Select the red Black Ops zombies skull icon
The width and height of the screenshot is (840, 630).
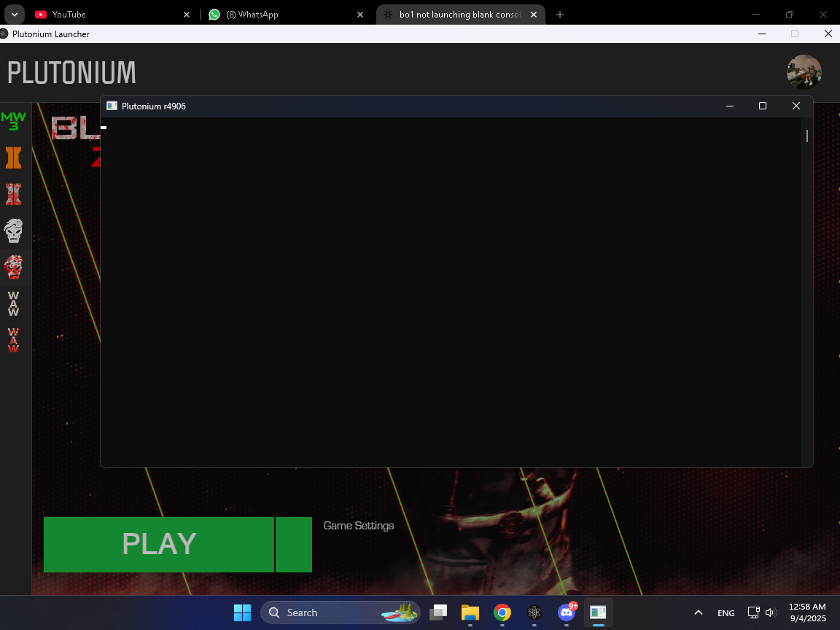click(x=13, y=268)
